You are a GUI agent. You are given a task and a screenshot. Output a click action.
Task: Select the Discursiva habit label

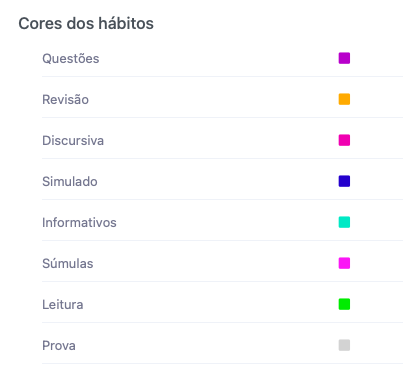coord(73,140)
